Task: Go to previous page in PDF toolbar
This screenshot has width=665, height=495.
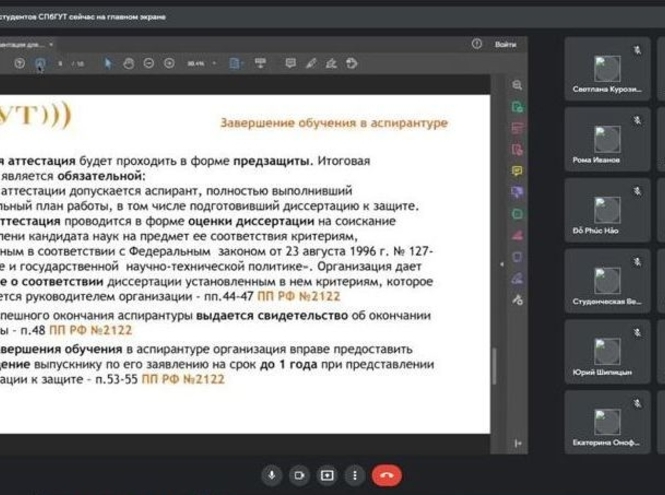Action: tap(20, 64)
